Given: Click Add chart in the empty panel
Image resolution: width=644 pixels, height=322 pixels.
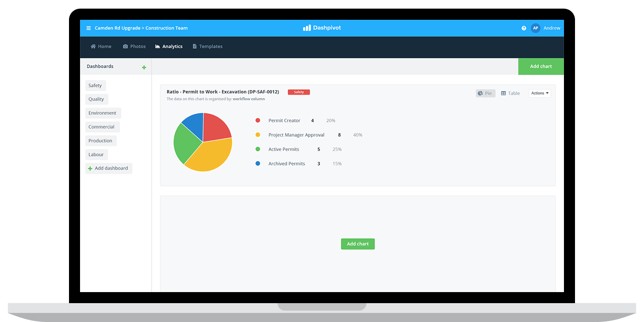Looking at the screenshot, I should [358, 244].
